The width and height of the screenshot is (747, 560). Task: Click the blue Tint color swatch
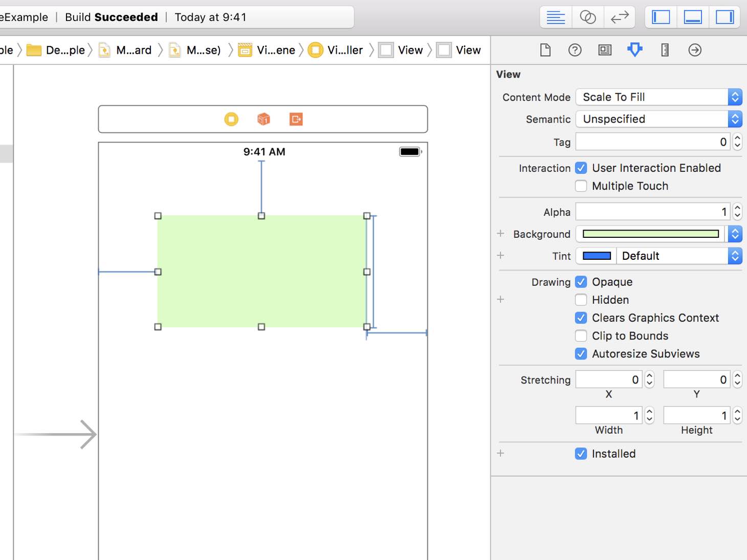tap(597, 256)
